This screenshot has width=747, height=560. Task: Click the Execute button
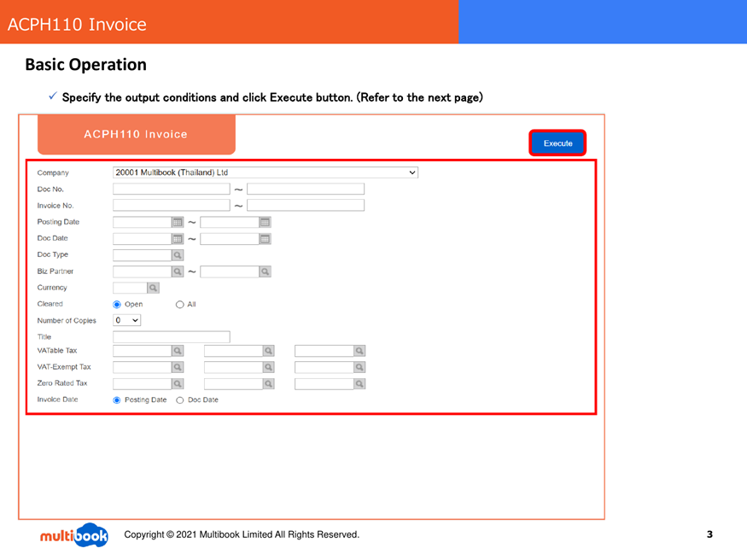pyautogui.click(x=557, y=143)
